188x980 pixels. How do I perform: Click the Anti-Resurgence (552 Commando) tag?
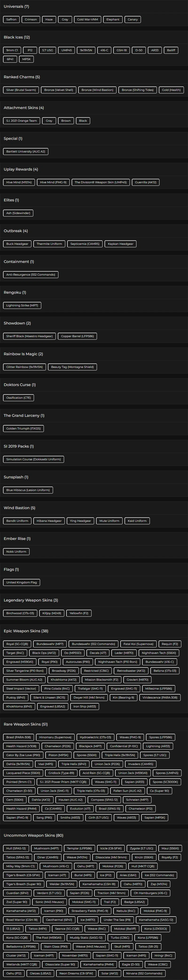pos(31,275)
